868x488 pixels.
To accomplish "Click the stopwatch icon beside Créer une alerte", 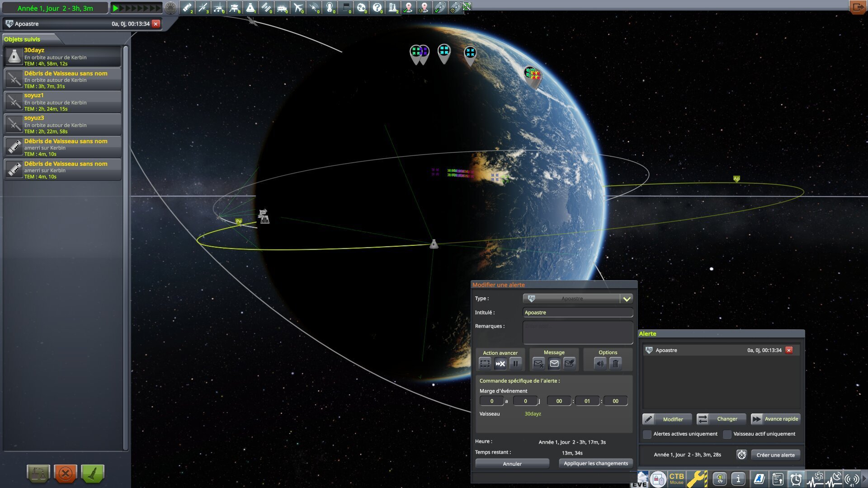I will [x=741, y=455].
